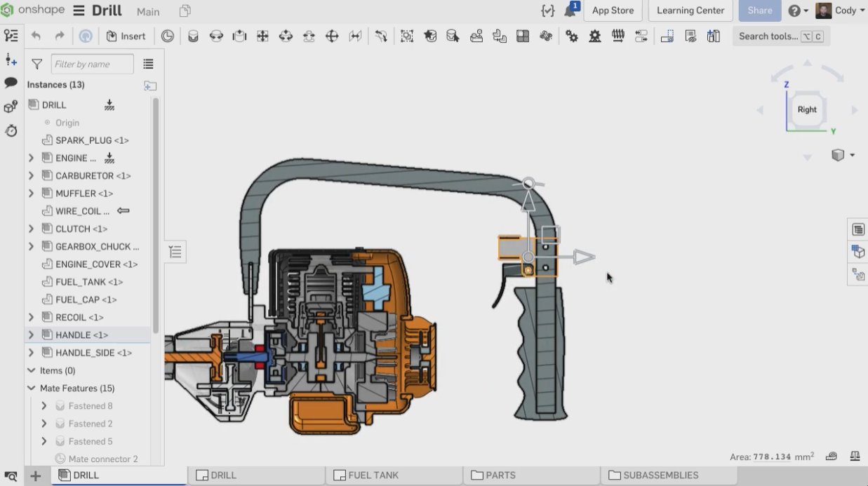Expand the ENGINE subassembly
This screenshot has width=868, height=486.
click(x=31, y=158)
